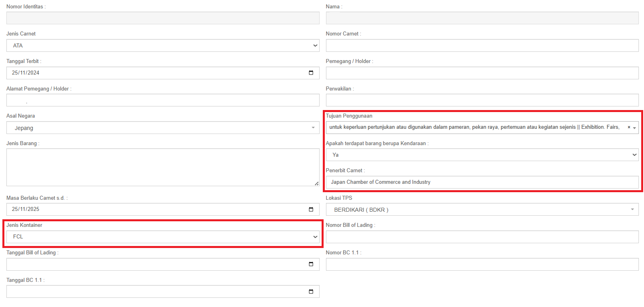Open calendar picker for Tanggal Bill of Lading
The height and width of the screenshot is (307, 644).
(x=311, y=264)
